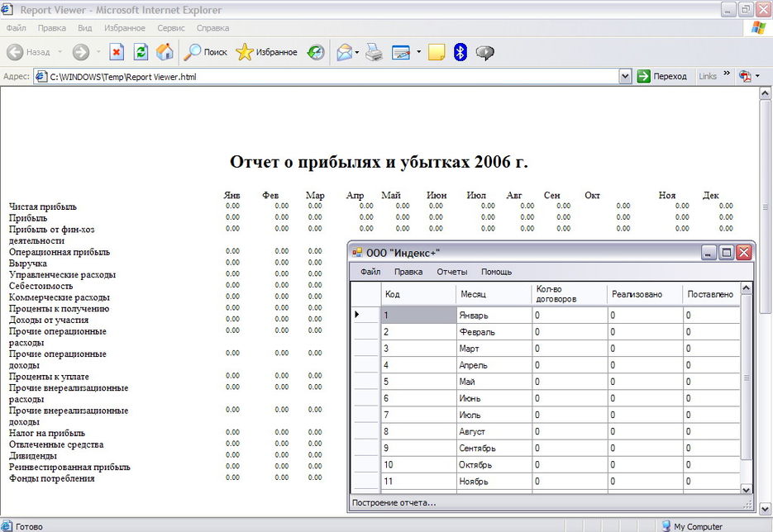
Task: Click the browser scrollbar down arrow
Action: [x=765, y=509]
